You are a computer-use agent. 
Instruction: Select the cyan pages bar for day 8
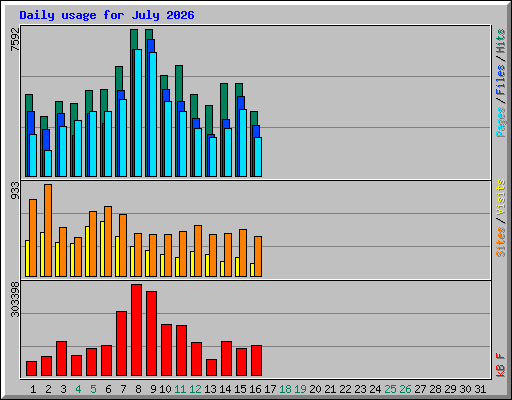pyautogui.click(x=138, y=113)
